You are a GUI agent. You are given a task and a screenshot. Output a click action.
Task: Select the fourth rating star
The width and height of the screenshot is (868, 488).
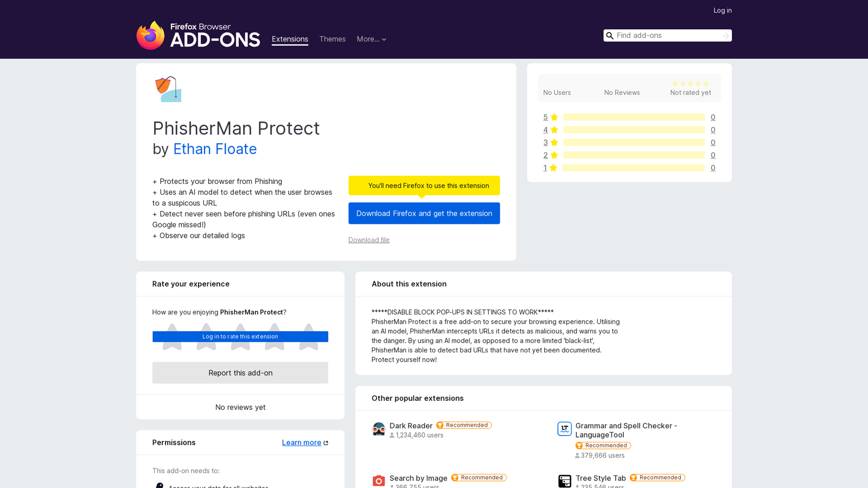pyautogui.click(x=275, y=337)
